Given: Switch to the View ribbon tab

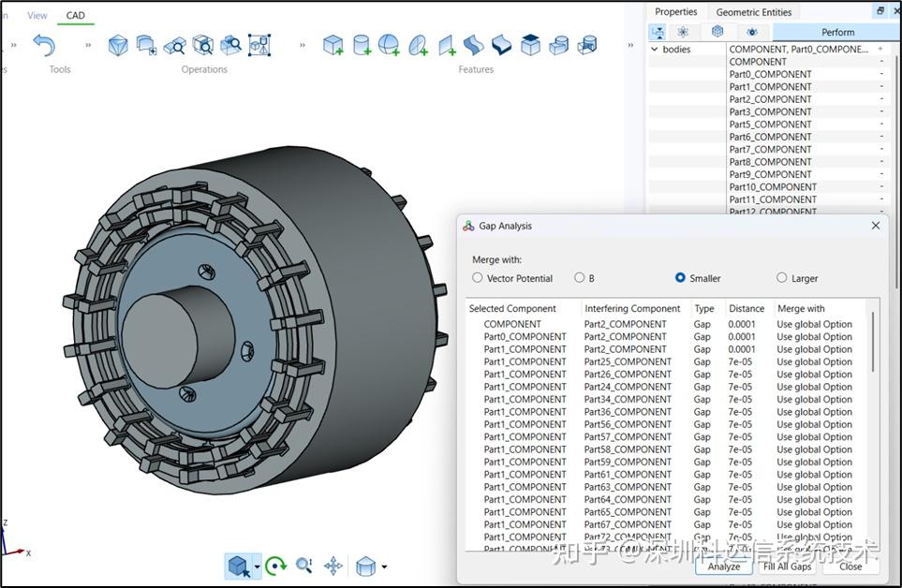Looking at the screenshot, I should [37, 16].
